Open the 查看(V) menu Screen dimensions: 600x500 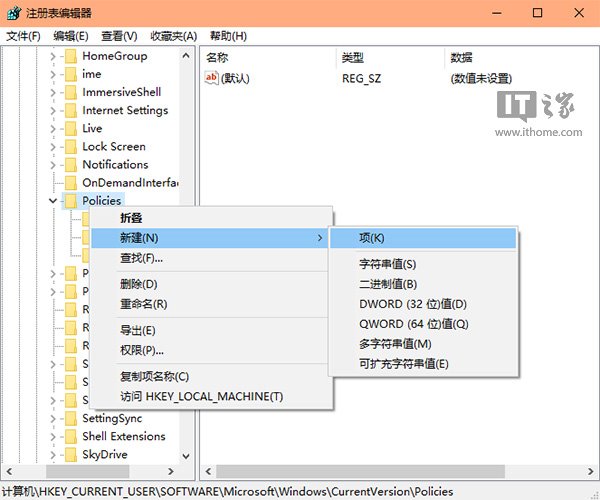click(119, 36)
